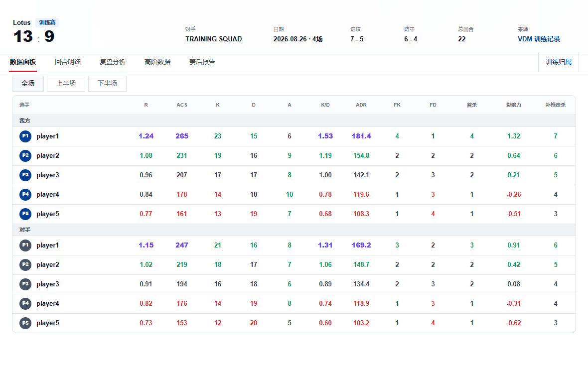588x368 pixels.
Task: Click our player4 K/D value 0.78
Action: pos(325,195)
